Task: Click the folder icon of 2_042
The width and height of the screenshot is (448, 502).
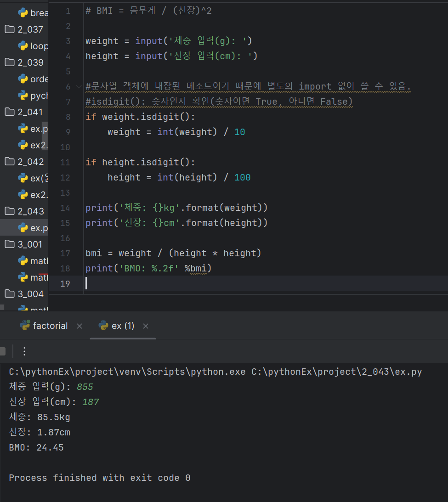Action: [x=10, y=161]
